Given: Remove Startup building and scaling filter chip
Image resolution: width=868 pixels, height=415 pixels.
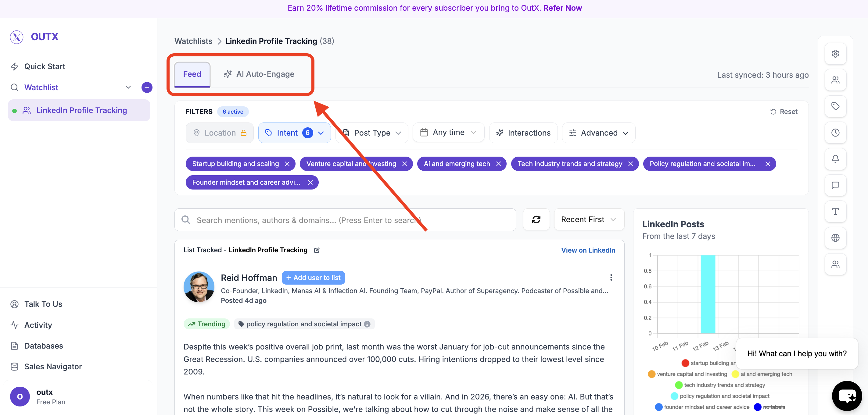Looking at the screenshot, I should tap(287, 164).
